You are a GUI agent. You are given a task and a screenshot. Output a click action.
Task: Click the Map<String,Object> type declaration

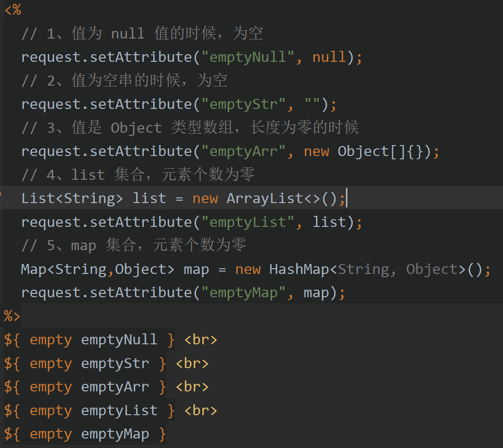(x=98, y=269)
